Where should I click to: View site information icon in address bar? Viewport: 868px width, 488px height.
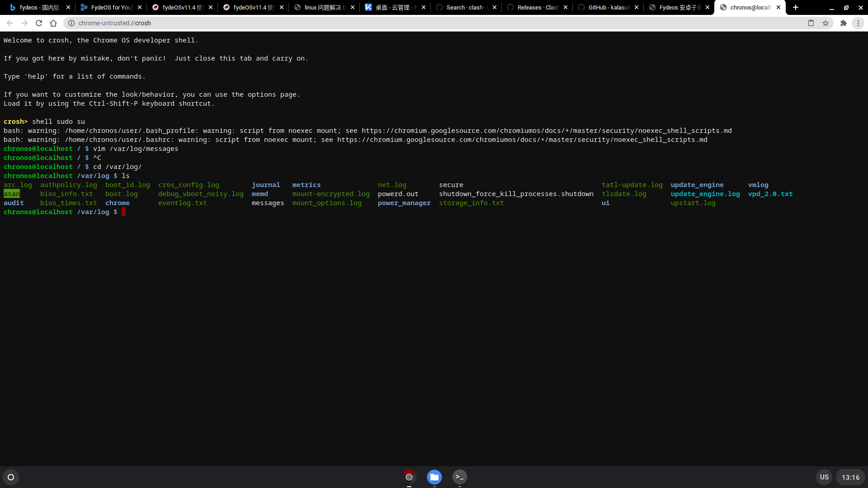[71, 23]
